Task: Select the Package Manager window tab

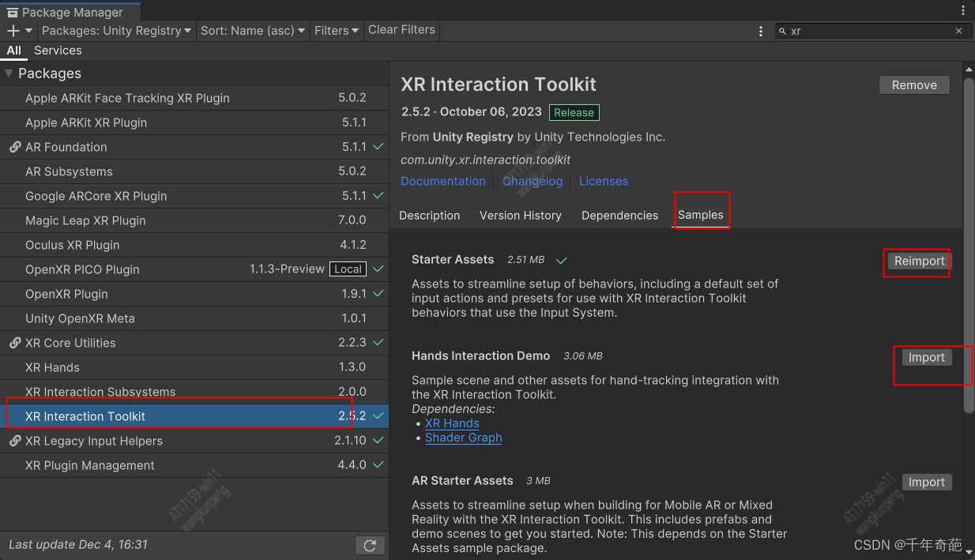Action: coord(70,12)
